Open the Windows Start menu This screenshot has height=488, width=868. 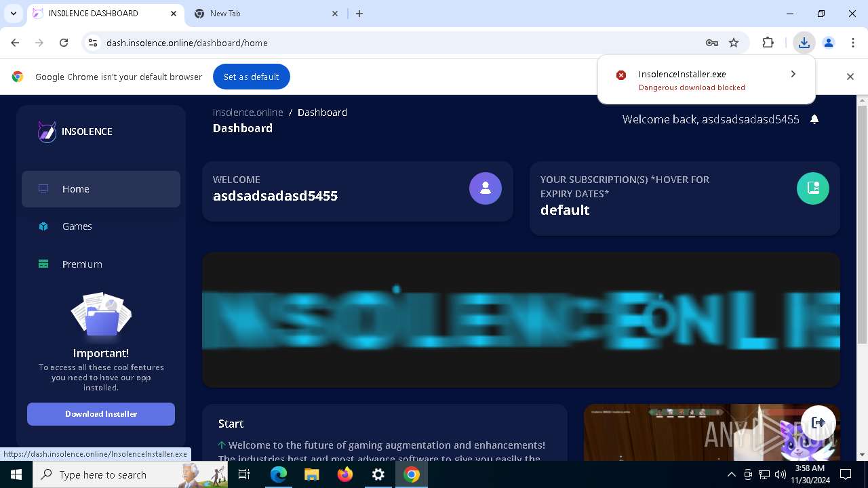[16, 474]
